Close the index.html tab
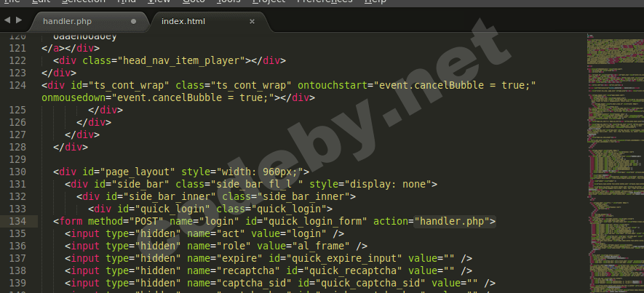The width and height of the screenshot is (644, 293). (x=253, y=21)
